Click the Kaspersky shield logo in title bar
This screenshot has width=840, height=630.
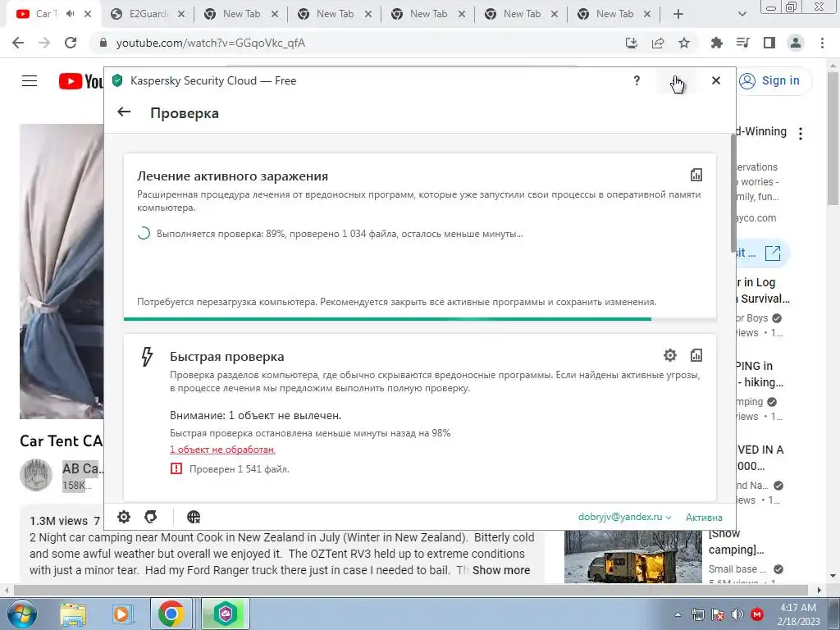coord(117,80)
